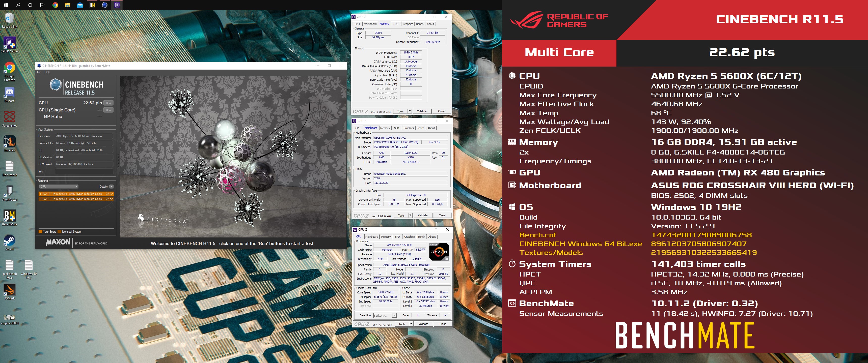Click Tools button in middle CPU-Z window
868x363 pixels.
tap(401, 215)
